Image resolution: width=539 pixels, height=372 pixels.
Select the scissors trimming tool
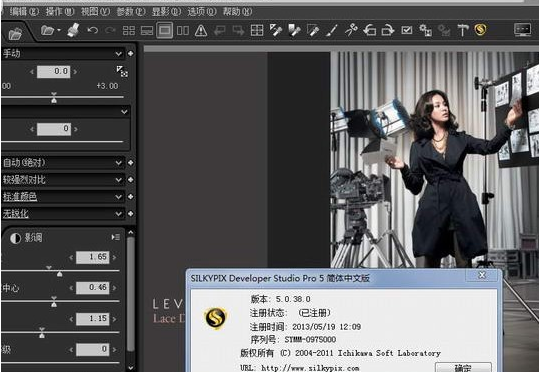pos(351,30)
